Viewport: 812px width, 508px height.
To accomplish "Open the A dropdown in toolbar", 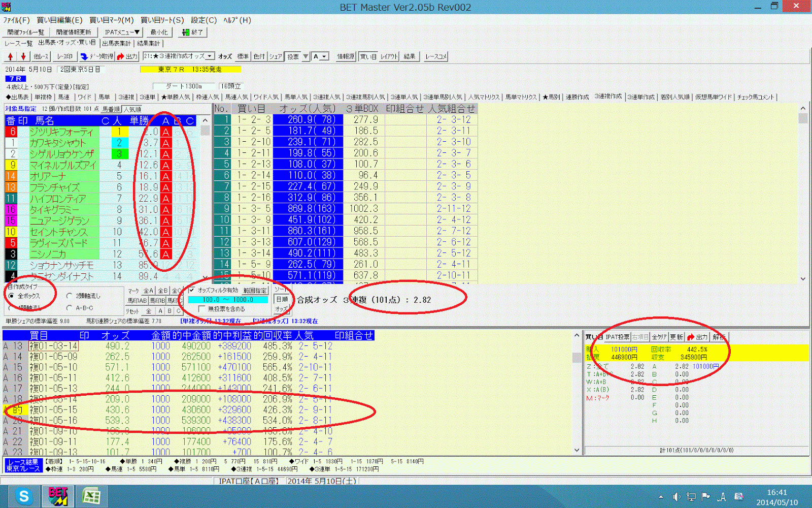I will [x=321, y=56].
